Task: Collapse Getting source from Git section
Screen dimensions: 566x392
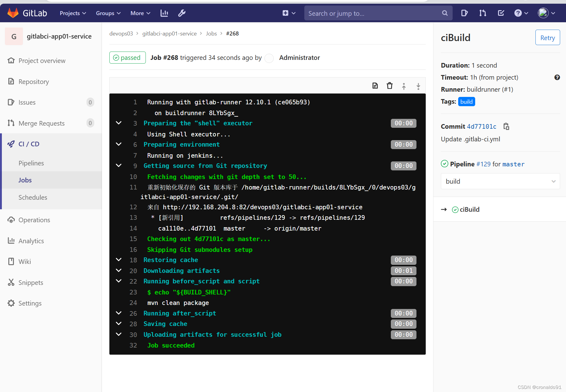Action: click(119, 165)
